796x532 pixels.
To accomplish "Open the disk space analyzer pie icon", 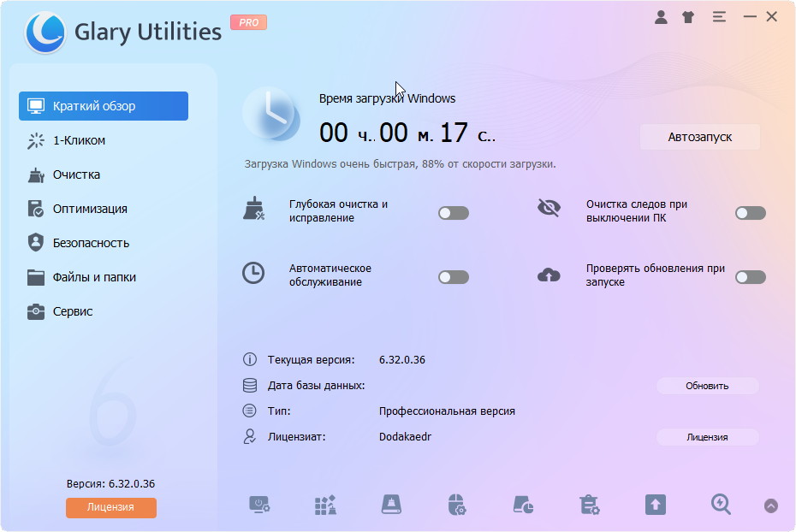I will 523,505.
